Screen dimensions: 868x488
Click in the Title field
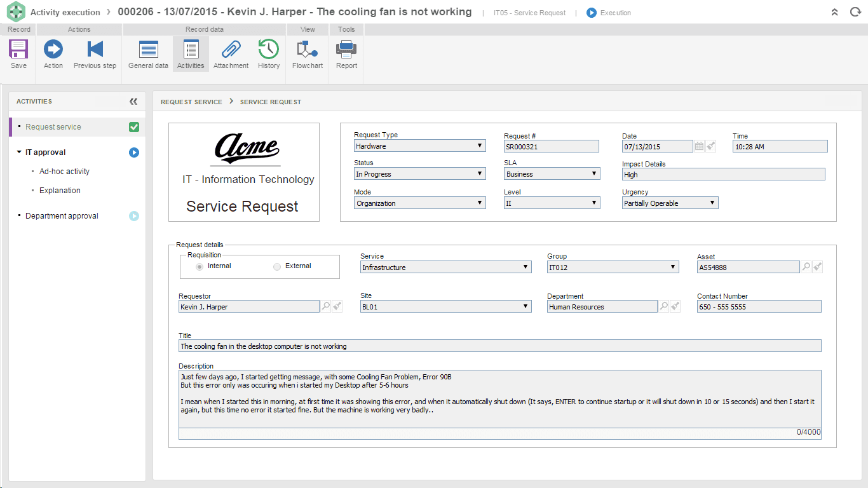pyautogui.click(x=500, y=346)
